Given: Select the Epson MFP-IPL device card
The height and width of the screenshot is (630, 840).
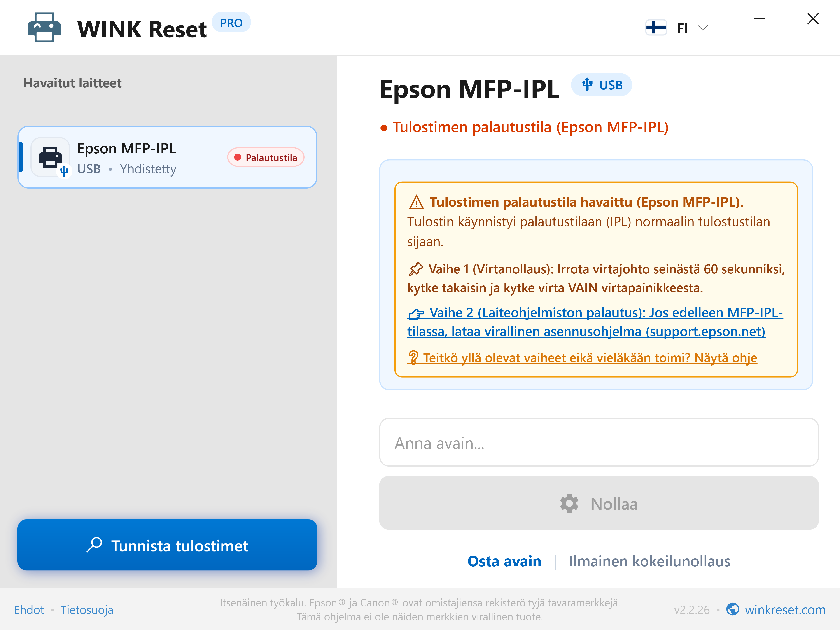Looking at the screenshot, I should pyautogui.click(x=167, y=157).
